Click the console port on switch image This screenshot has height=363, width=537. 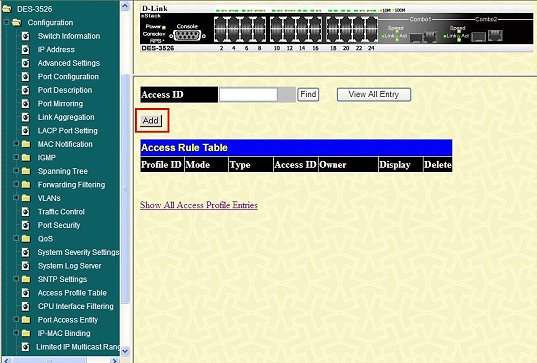[x=187, y=36]
